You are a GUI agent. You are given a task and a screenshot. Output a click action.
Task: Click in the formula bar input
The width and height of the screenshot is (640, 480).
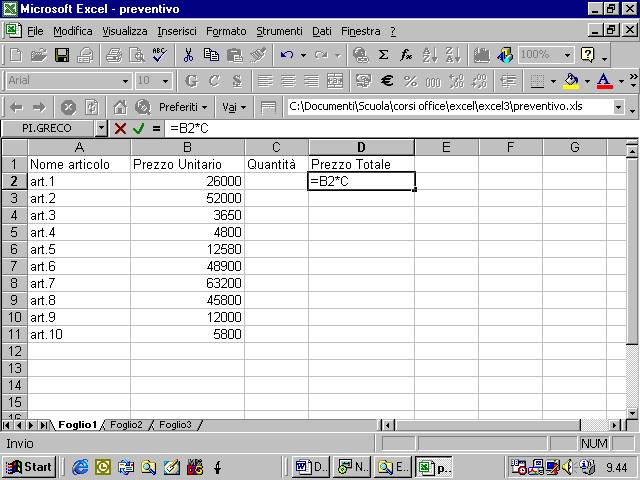point(400,129)
